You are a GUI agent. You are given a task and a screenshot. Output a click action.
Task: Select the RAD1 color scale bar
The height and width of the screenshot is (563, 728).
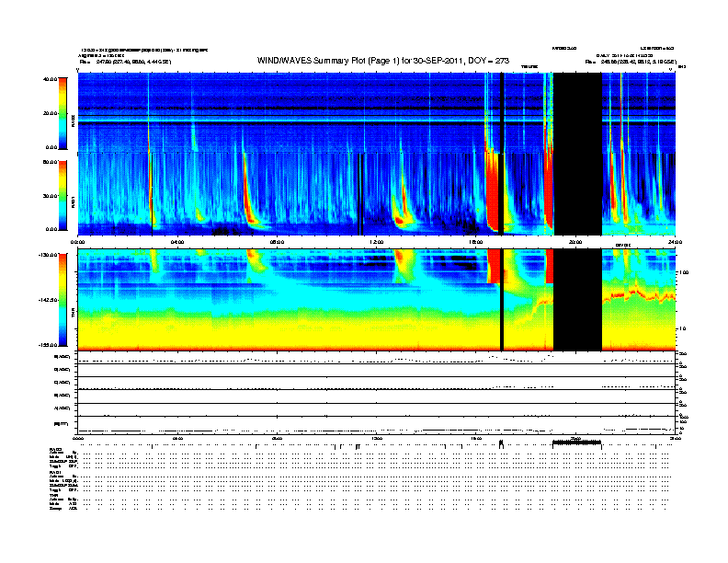click(63, 196)
